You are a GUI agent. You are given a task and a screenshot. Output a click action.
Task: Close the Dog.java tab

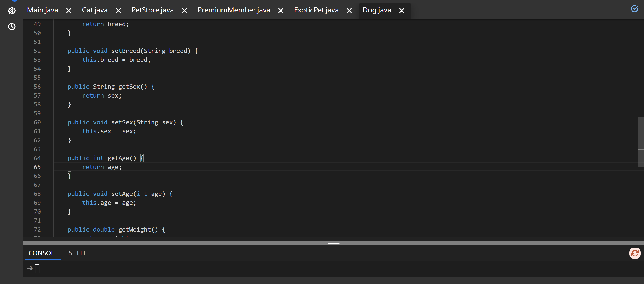pyautogui.click(x=402, y=11)
